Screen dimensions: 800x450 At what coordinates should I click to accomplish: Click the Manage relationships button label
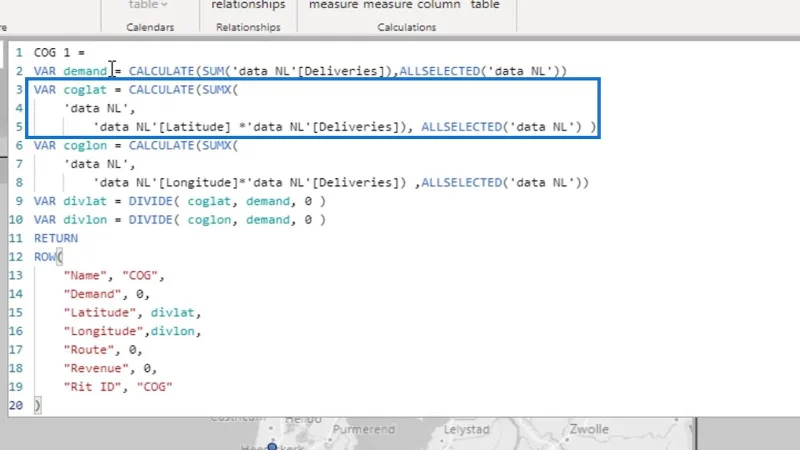pyautogui.click(x=248, y=5)
